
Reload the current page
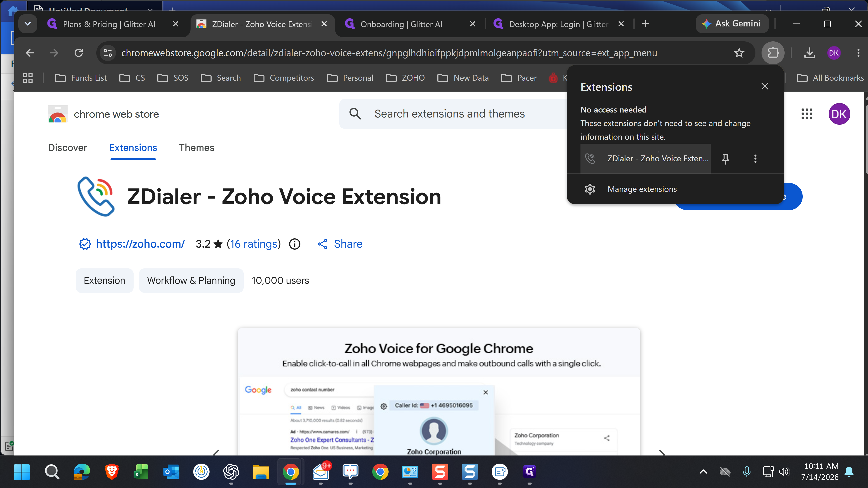pos(78,53)
